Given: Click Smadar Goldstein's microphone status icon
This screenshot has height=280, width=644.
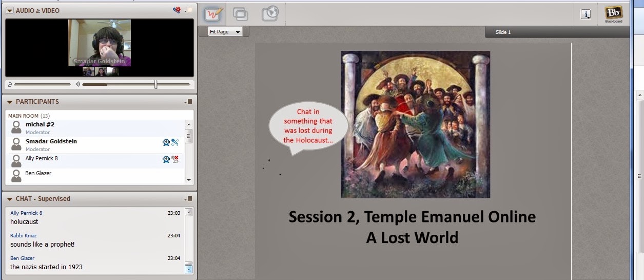Looking at the screenshot, I should (175, 142).
